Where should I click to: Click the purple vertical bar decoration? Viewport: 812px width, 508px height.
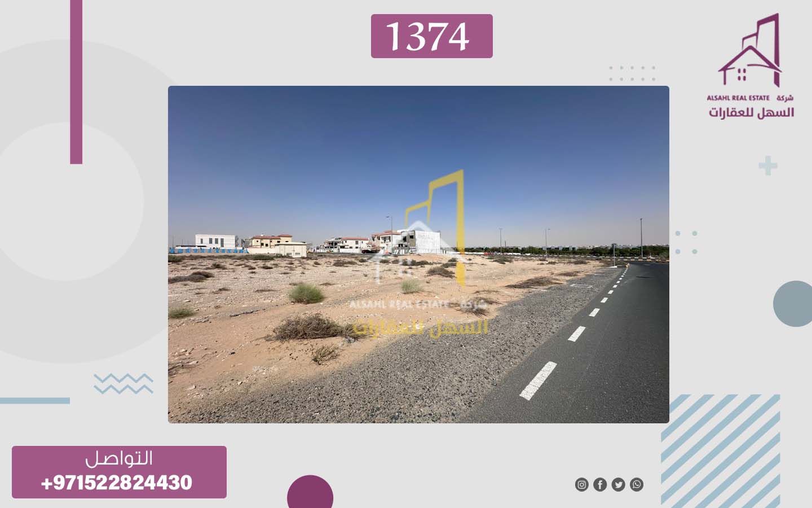76,82
